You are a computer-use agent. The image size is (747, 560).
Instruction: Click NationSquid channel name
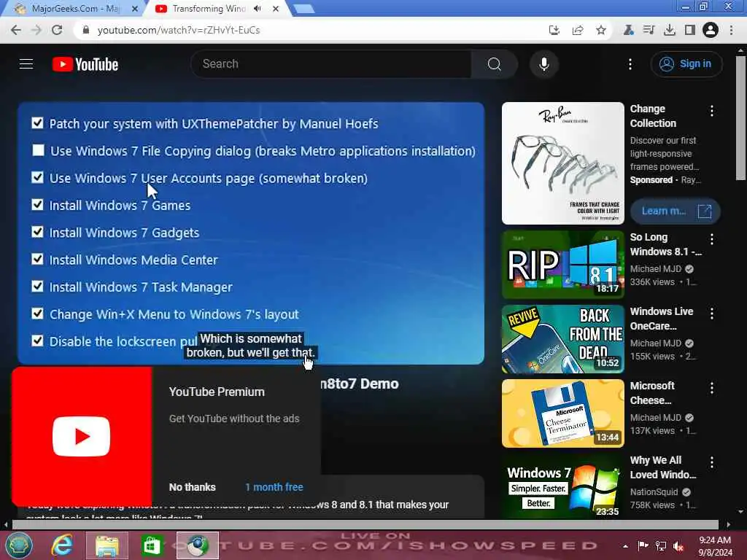(x=654, y=492)
